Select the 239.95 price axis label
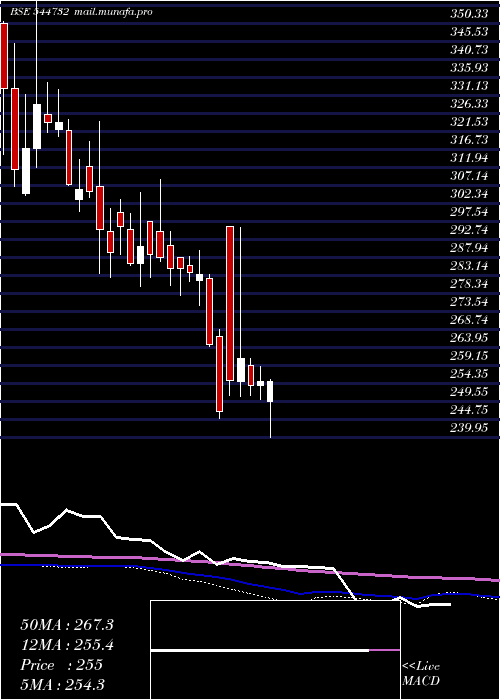The height and width of the screenshot is (700, 500). pyautogui.click(x=469, y=429)
